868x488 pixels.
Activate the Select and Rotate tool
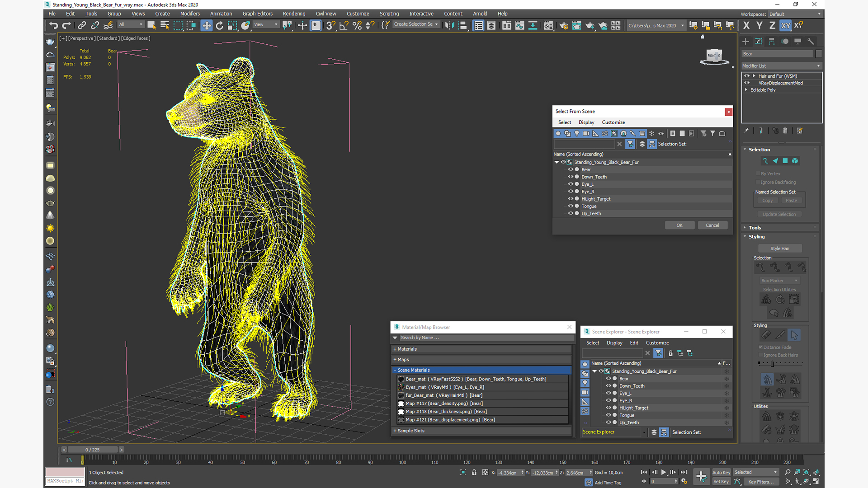(x=220, y=25)
